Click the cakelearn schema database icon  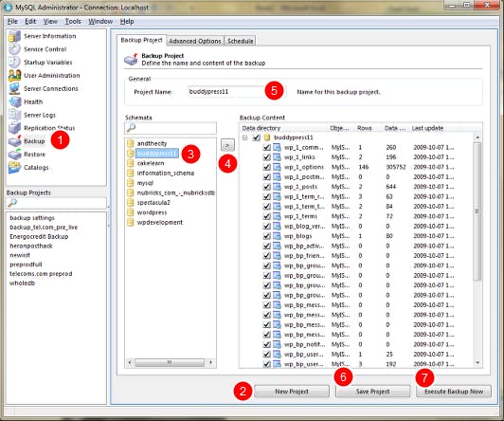tap(130, 163)
